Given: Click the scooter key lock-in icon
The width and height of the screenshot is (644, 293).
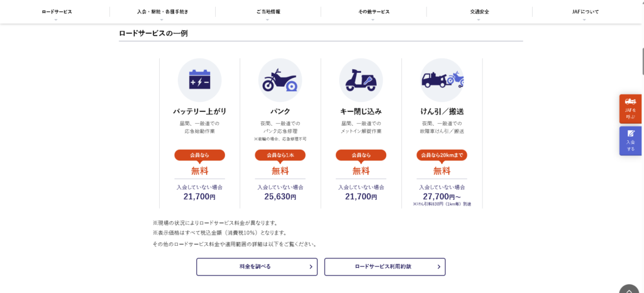Looking at the screenshot, I should click(x=361, y=80).
